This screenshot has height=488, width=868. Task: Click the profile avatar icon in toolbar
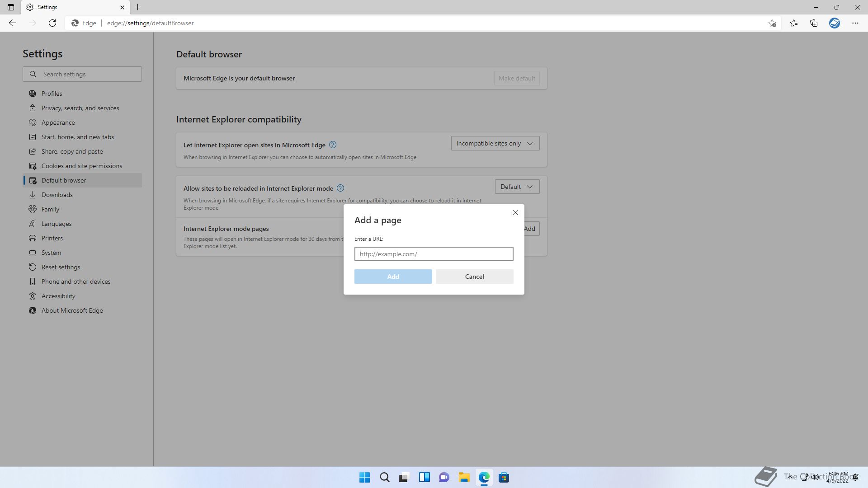coord(835,23)
